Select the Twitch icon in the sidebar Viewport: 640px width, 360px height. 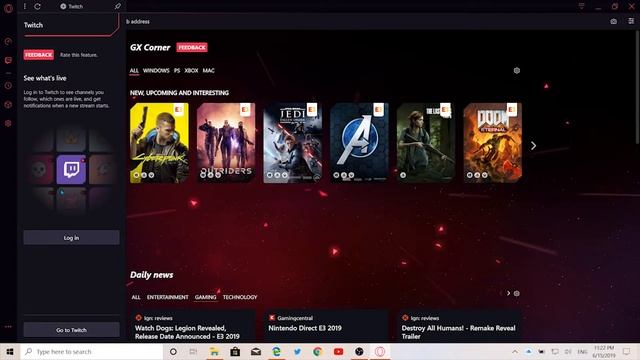[x=8, y=60]
